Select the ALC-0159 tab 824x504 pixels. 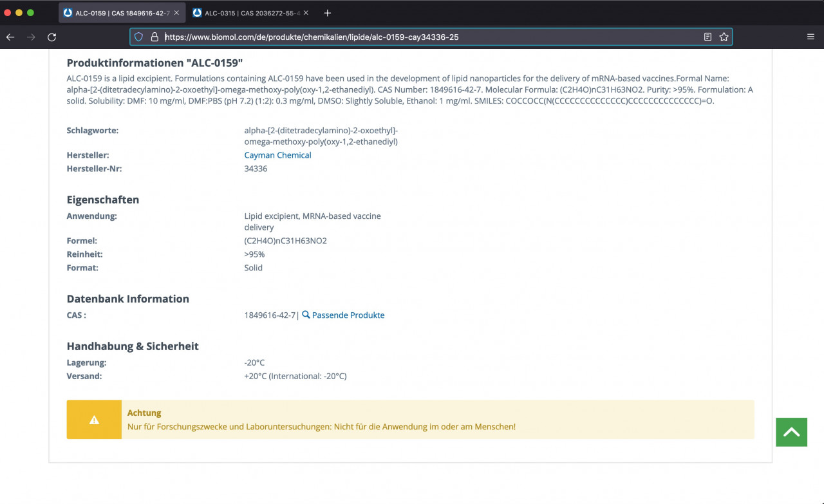point(116,13)
